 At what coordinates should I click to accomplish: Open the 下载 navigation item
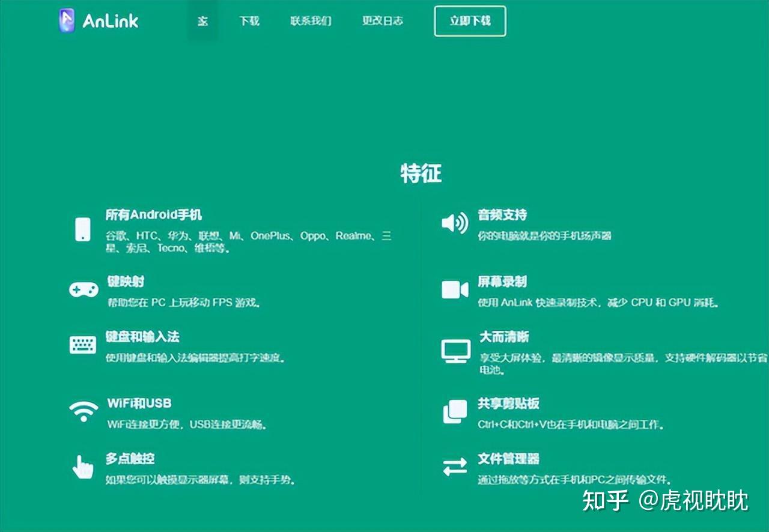(249, 21)
